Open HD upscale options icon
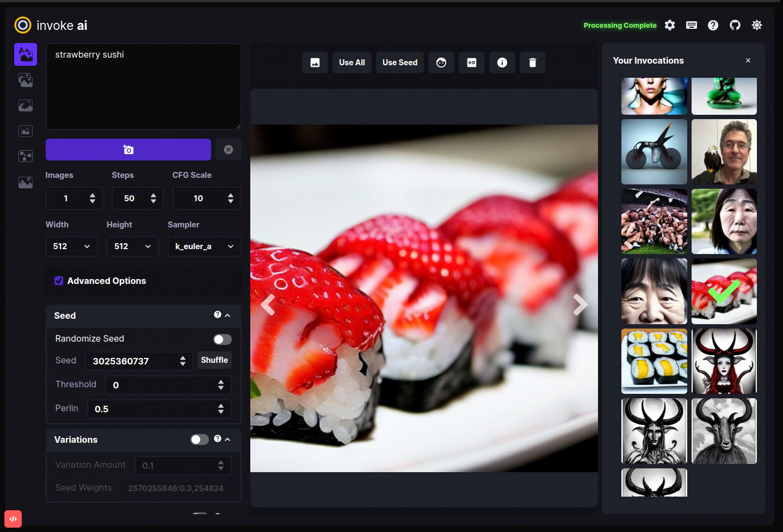 [472, 63]
